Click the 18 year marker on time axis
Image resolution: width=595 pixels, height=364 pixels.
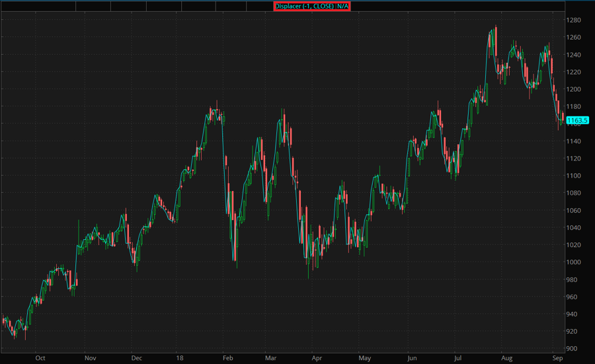click(180, 358)
